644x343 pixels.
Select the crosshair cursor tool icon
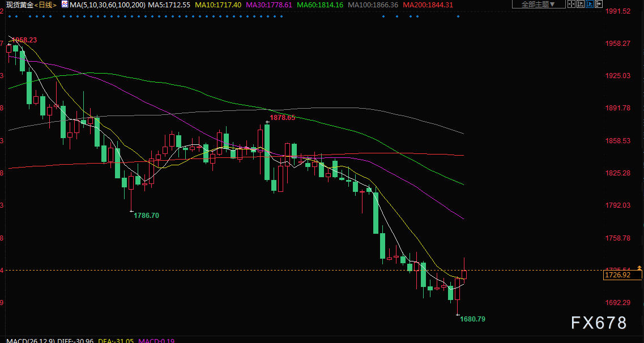[572, 4]
